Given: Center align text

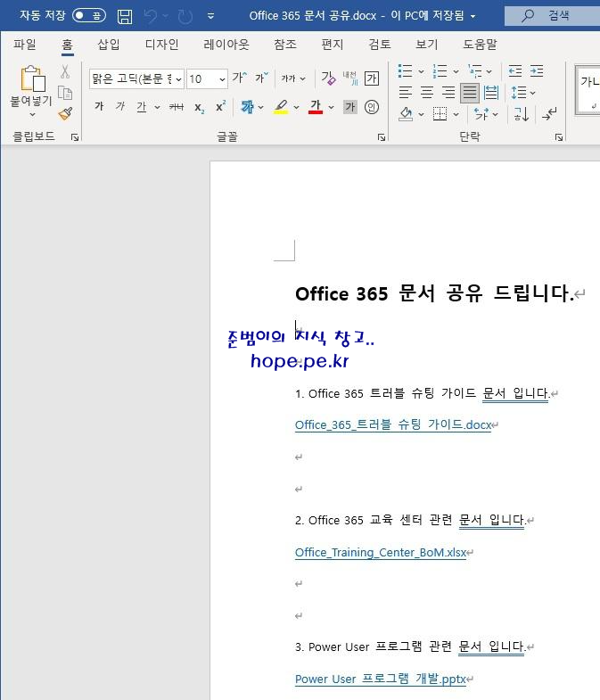Looking at the screenshot, I should point(427,93).
